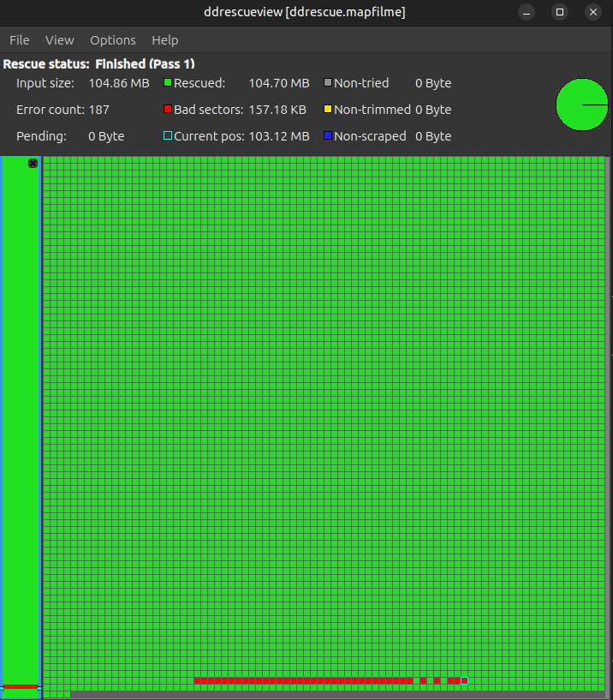Click the blue Non-scraped legend square
The width and height of the screenshot is (613, 700).
[328, 136]
